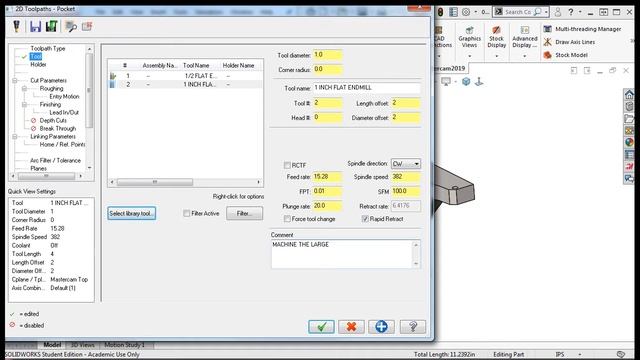Open Multi-threading Manager

point(582,29)
